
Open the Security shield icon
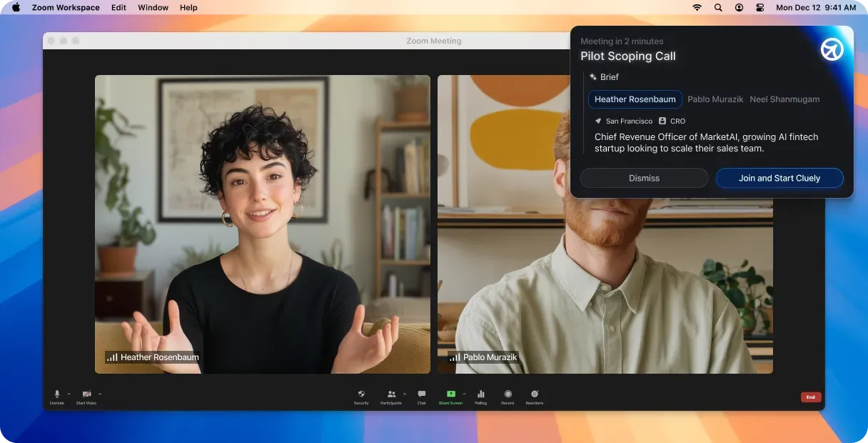pyautogui.click(x=361, y=394)
